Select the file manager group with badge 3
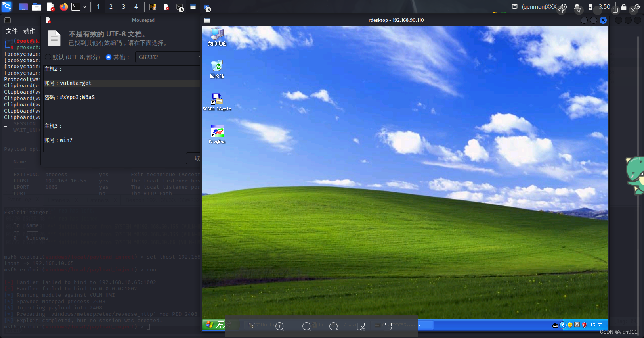This screenshot has height=338, width=644. pyautogui.click(x=207, y=7)
